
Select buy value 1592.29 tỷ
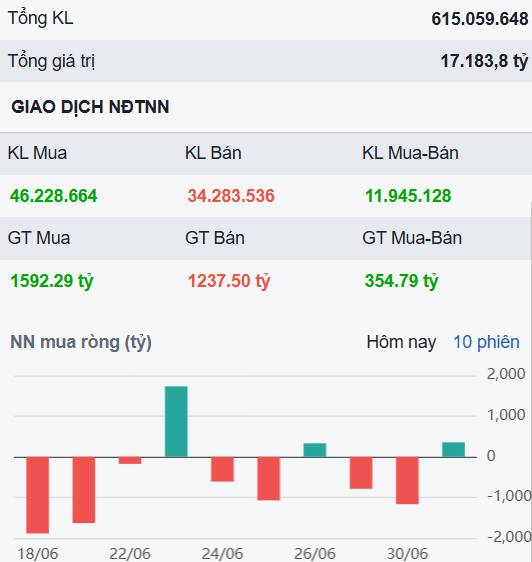pos(52,281)
